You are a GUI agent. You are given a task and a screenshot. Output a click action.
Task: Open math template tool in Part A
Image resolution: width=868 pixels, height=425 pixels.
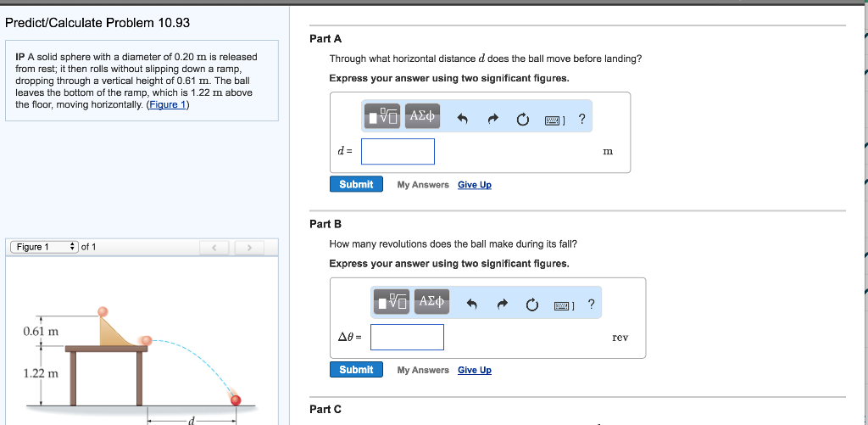[x=382, y=117]
